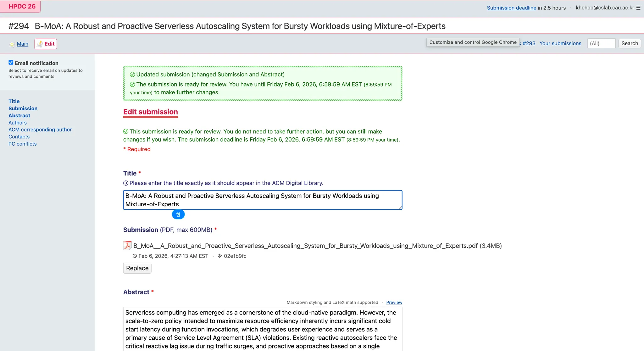The width and height of the screenshot is (644, 351).
Task: Click the Main page icon
Action: [x=12, y=44]
